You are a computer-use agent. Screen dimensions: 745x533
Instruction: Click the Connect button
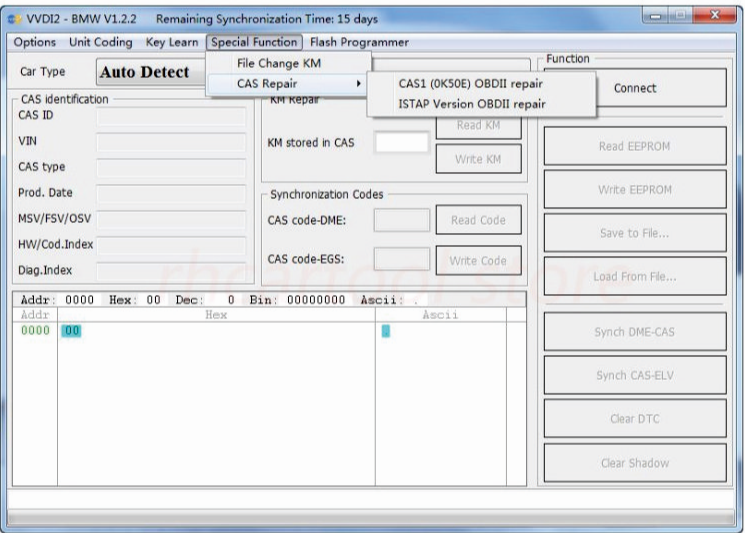coord(635,88)
